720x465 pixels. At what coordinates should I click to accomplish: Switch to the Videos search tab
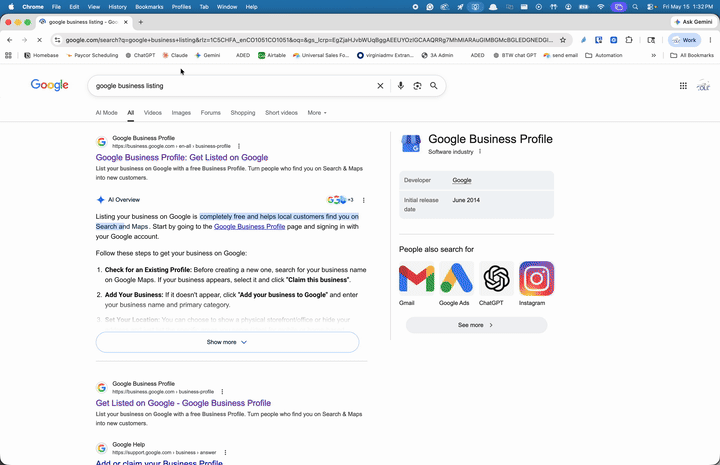pos(152,112)
